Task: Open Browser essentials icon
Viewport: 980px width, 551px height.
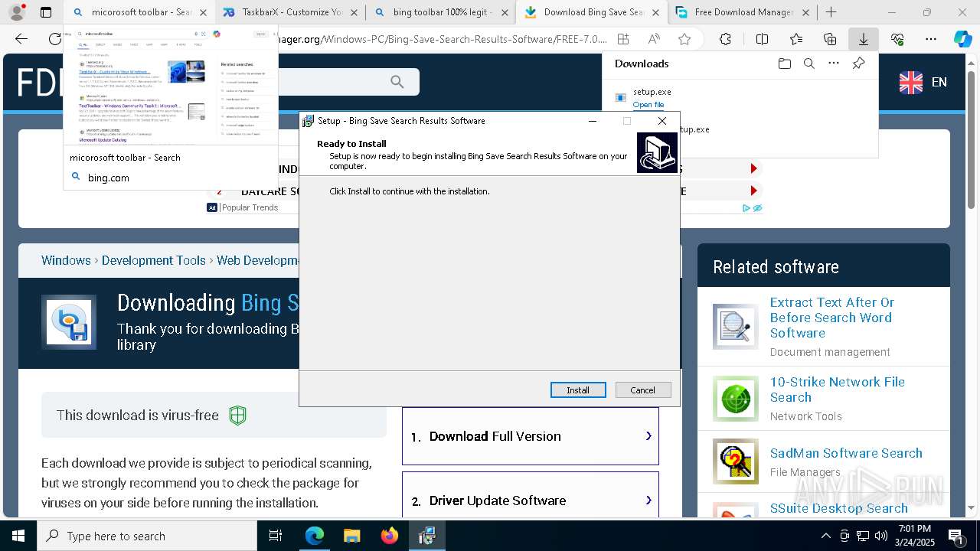Action: 897,39
